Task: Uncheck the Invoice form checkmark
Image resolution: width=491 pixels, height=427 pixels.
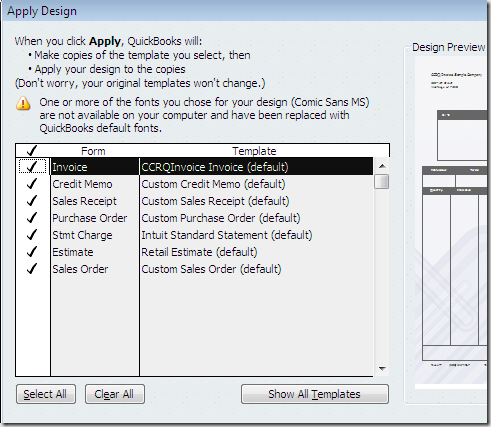Action: click(x=32, y=166)
